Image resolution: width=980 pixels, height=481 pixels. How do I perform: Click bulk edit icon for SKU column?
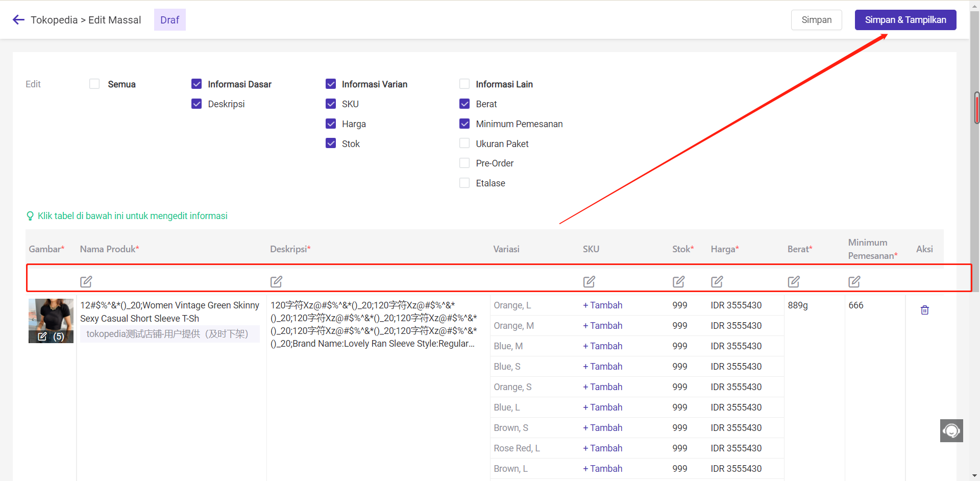click(x=589, y=281)
